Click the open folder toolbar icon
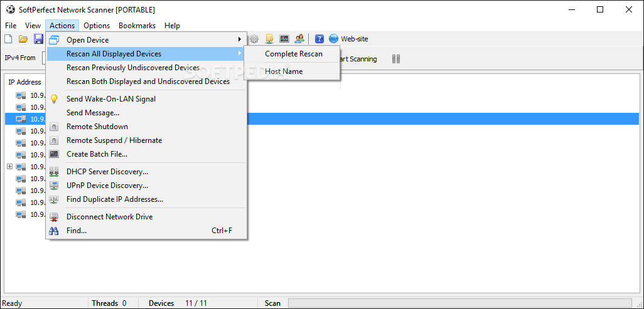Image resolution: width=644 pixels, height=309 pixels. 23,39
